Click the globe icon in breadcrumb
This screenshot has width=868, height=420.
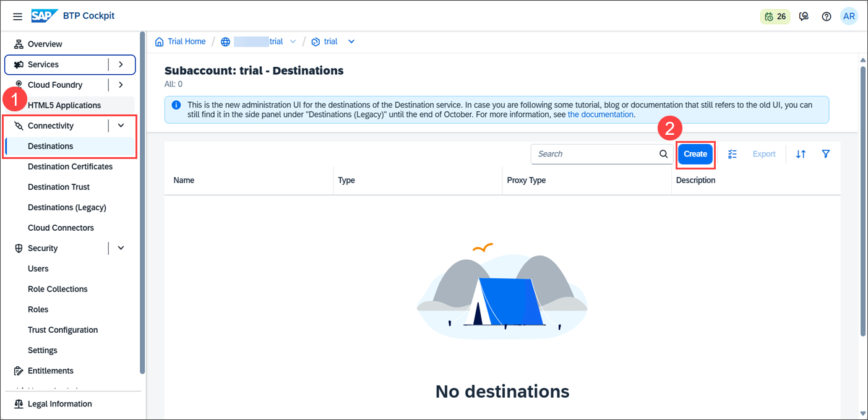click(225, 41)
